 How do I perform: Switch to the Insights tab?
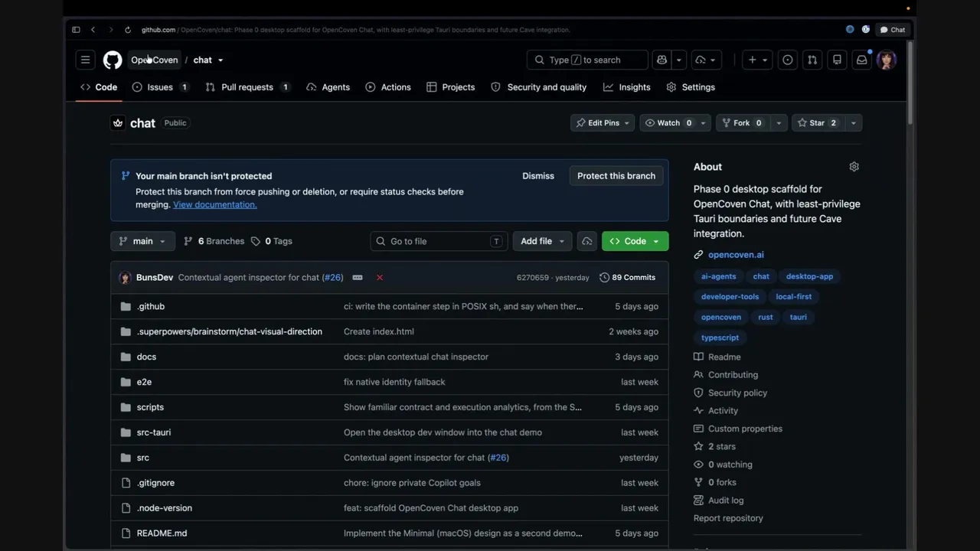point(626,87)
